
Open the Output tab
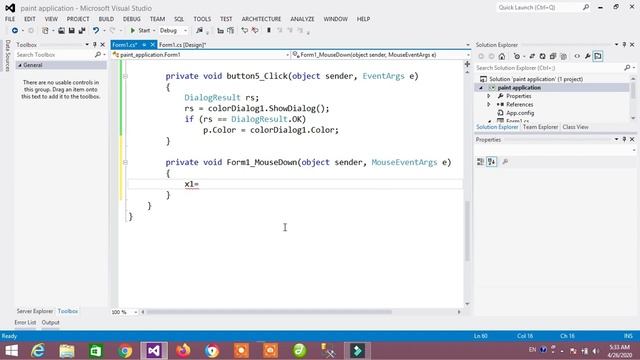point(51,322)
